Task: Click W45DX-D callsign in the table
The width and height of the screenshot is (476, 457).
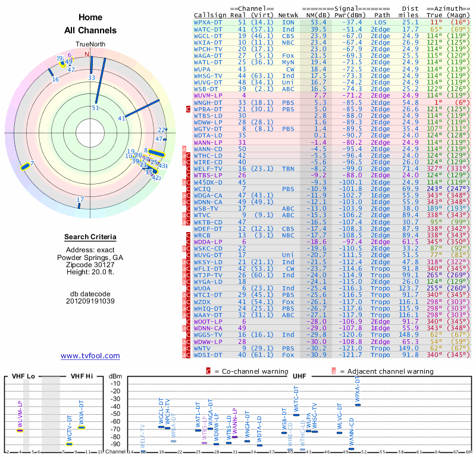Action: click(x=208, y=182)
